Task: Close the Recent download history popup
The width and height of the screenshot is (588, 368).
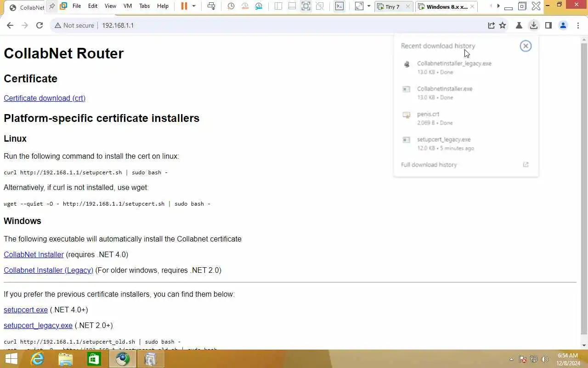Action: coord(526,46)
